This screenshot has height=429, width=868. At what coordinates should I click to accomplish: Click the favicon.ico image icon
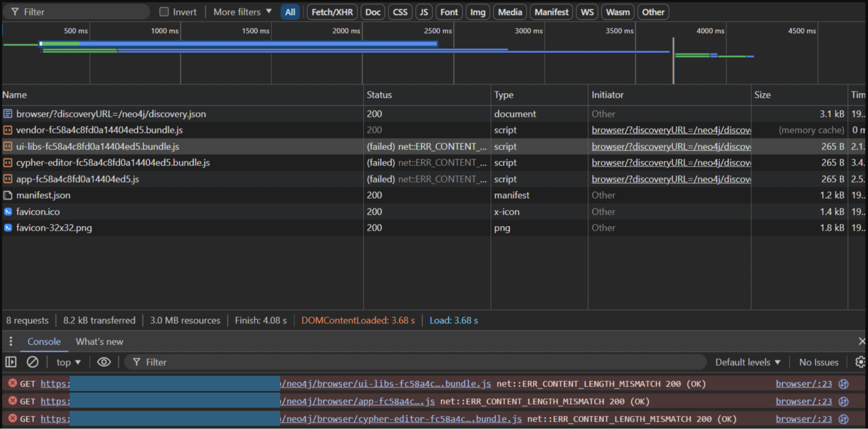click(8, 212)
